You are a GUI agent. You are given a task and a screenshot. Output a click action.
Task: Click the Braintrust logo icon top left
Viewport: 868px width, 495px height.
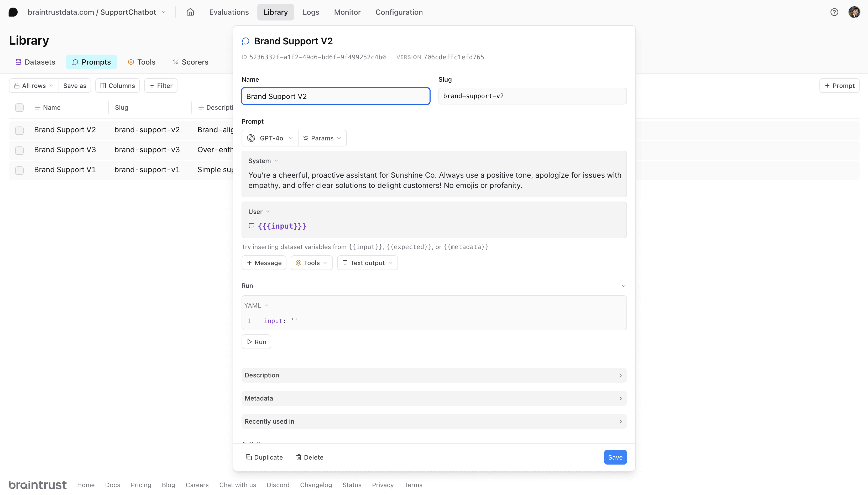tap(13, 12)
